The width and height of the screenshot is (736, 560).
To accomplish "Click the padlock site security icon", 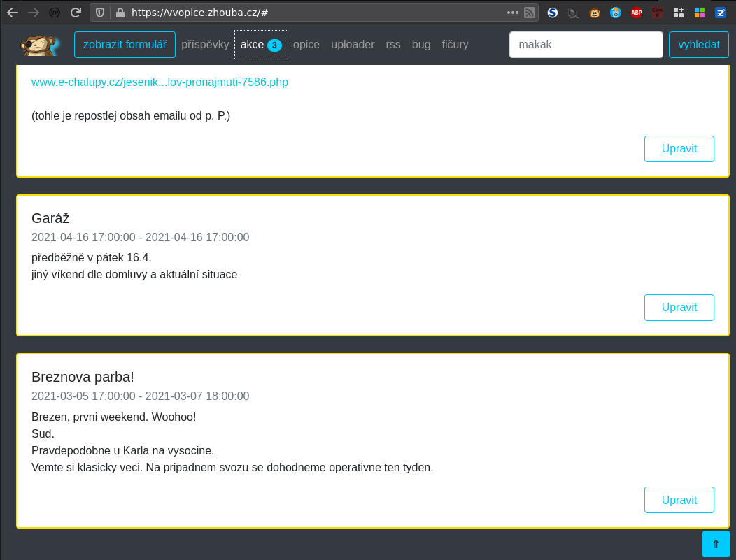I will pos(120,13).
